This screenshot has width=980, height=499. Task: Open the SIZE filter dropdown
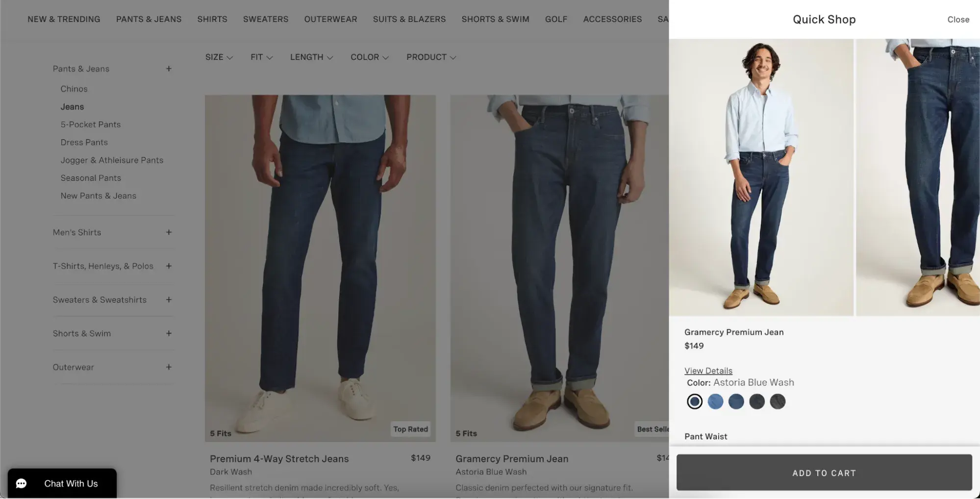[x=219, y=57]
